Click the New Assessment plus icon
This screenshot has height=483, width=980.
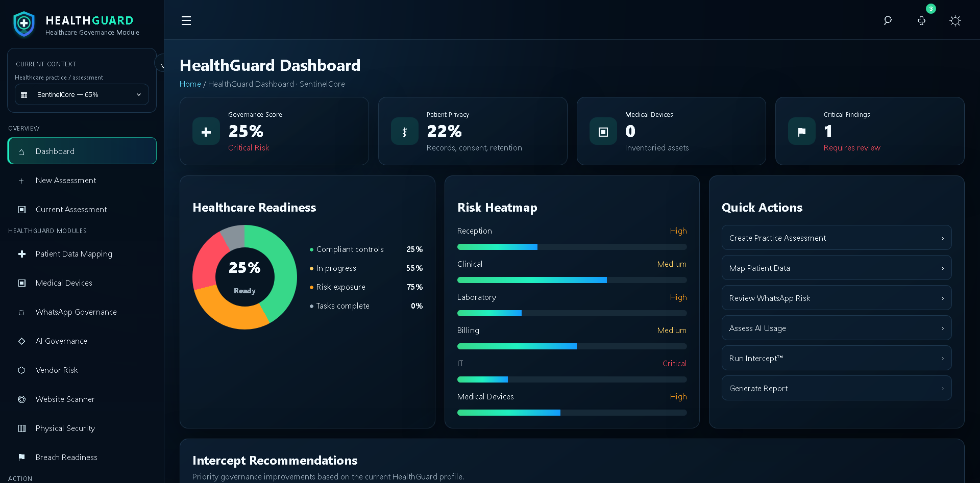[21, 181]
